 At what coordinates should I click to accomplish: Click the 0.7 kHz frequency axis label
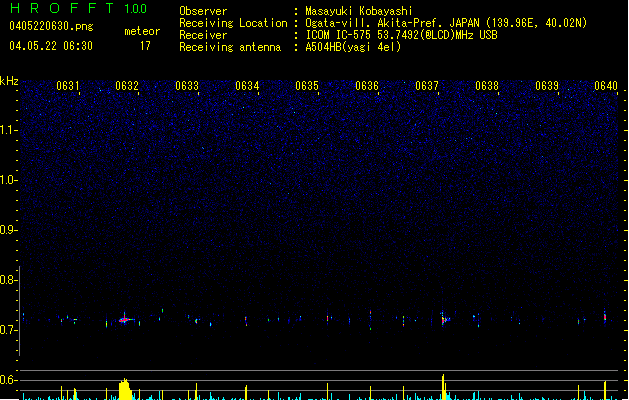click(x=9, y=330)
